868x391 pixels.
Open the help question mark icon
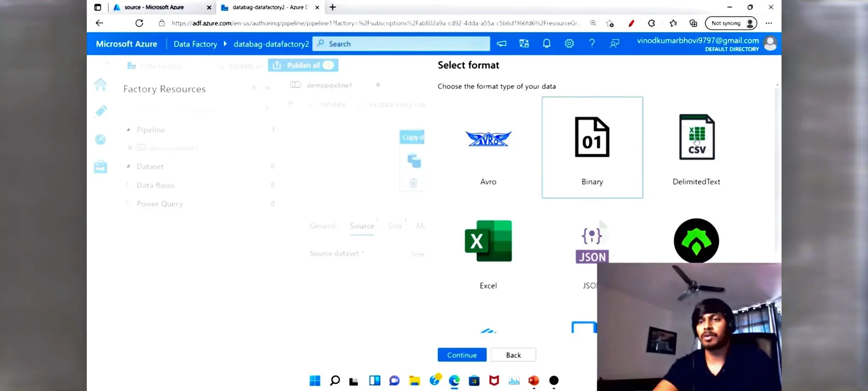592,44
